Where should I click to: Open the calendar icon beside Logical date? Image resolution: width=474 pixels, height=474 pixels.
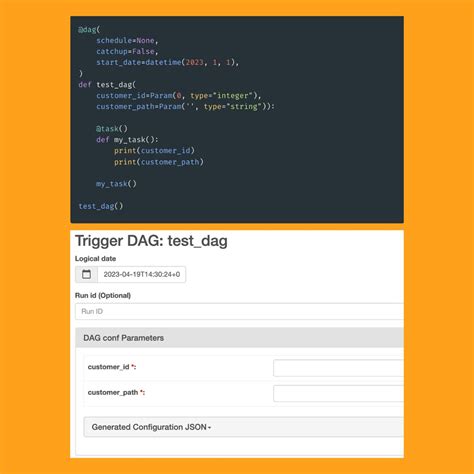(x=86, y=274)
